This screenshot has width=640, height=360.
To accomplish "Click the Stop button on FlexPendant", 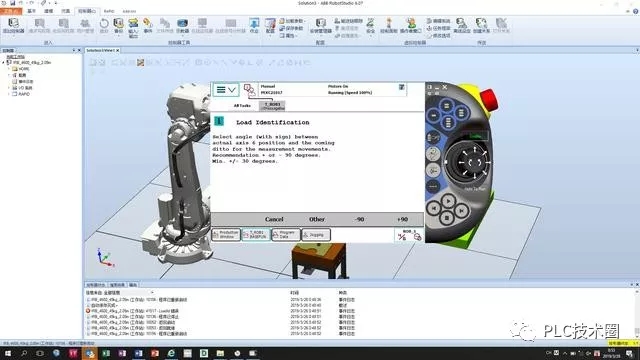I will pos(447,218).
